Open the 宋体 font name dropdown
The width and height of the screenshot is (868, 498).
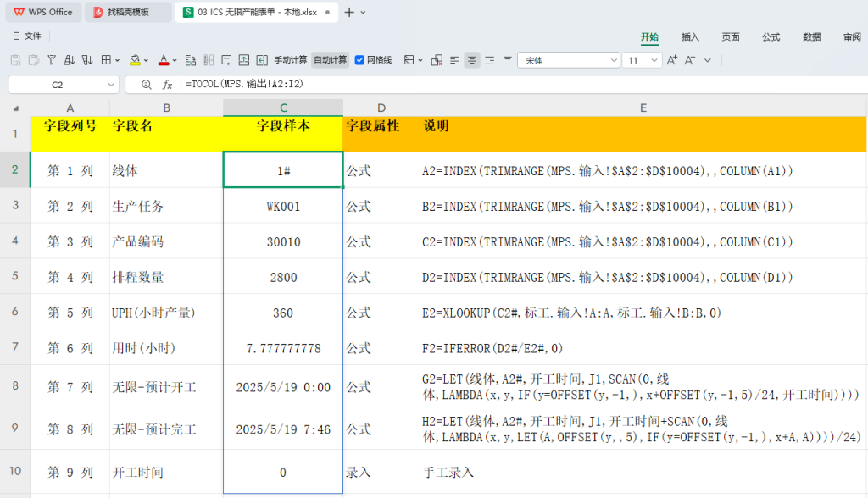pos(614,60)
